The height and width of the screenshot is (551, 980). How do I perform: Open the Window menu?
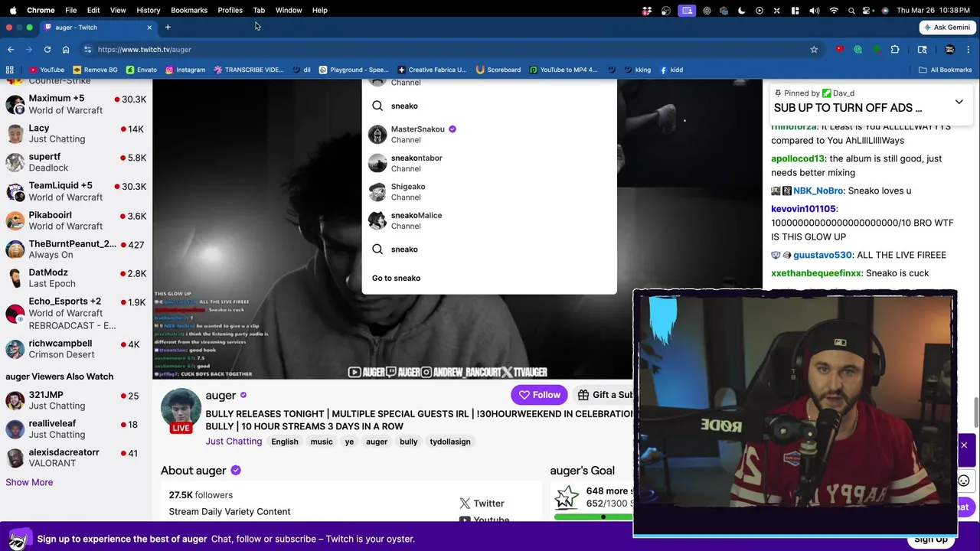click(x=289, y=10)
